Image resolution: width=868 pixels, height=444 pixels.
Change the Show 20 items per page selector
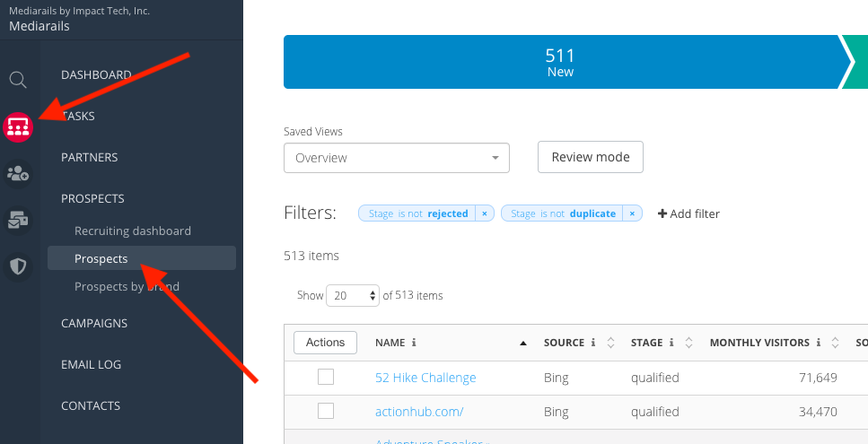tap(352, 295)
